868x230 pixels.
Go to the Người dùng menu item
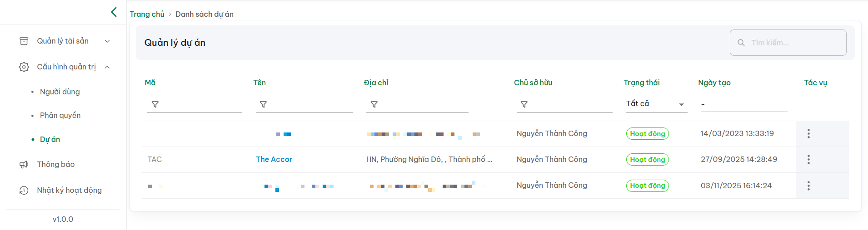[x=60, y=92]
